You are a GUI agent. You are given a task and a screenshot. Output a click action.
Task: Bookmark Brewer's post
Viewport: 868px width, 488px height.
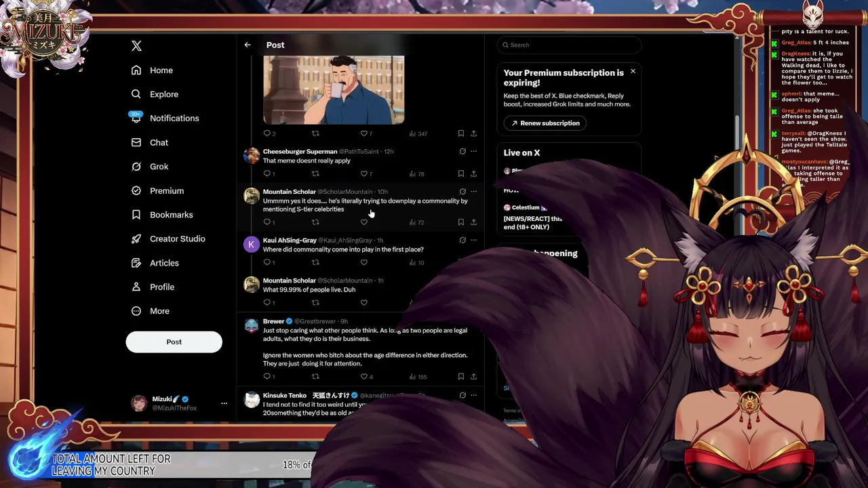(x=460, y=377)
